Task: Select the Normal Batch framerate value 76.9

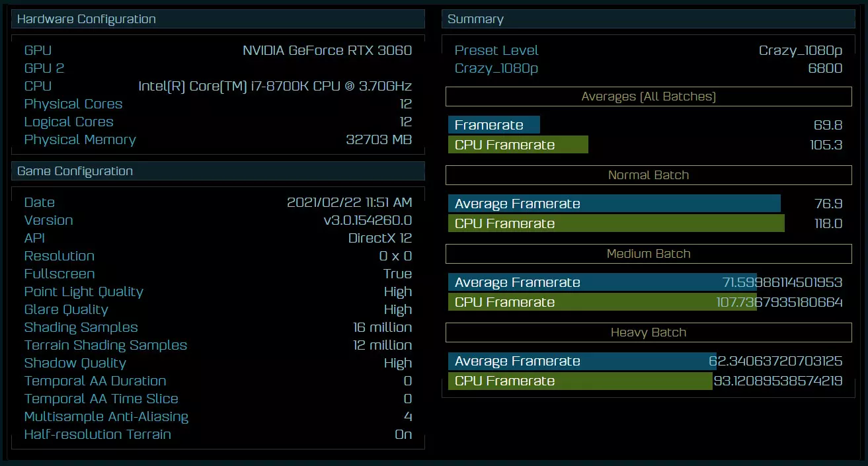Action: click(x=828, y=204)
